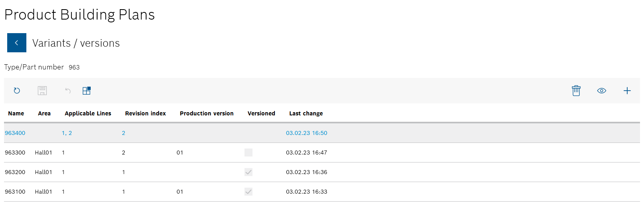Screen dimensions: 644x210
Task: Toggle Versioned checkbox for 963100
Action: click(x=248, y=192)
